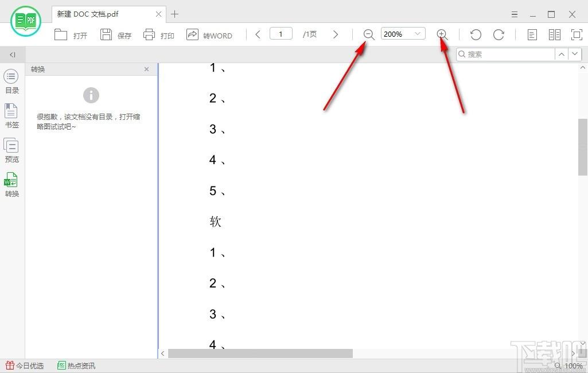Image resolution: width=588 pixels, height=373 pixels.
Task: Open 热点资讯 in status bar
Action: coord(76,366)
